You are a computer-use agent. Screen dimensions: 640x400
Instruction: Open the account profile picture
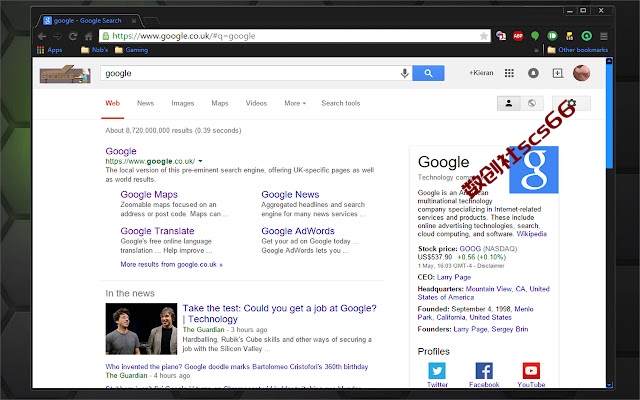(x=581, y=73)
